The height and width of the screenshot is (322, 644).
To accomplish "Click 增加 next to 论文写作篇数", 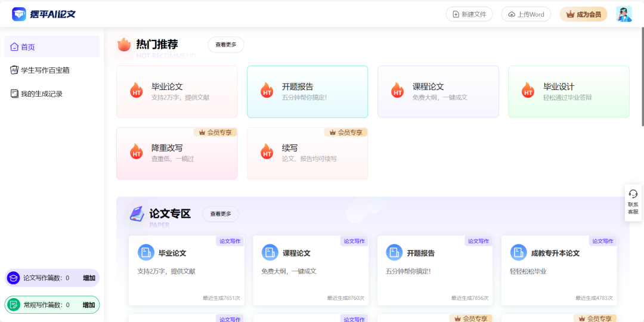I will click(x=89, y=278).
